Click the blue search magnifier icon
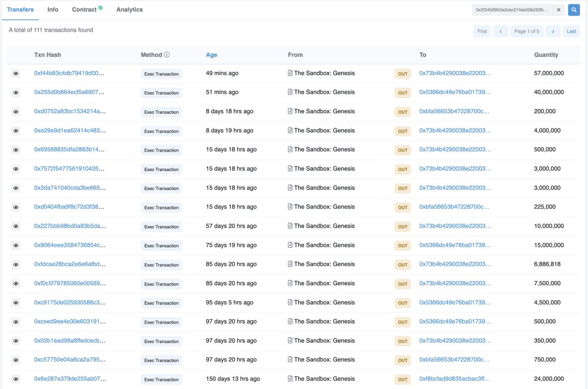This screenshot has width=588, height=389. coord(574,10)
